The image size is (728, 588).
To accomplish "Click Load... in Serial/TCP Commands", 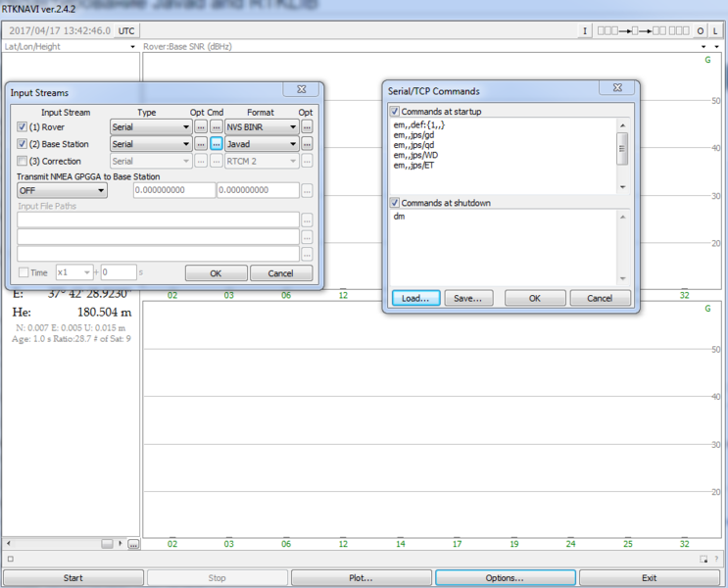I will (415, 298).
